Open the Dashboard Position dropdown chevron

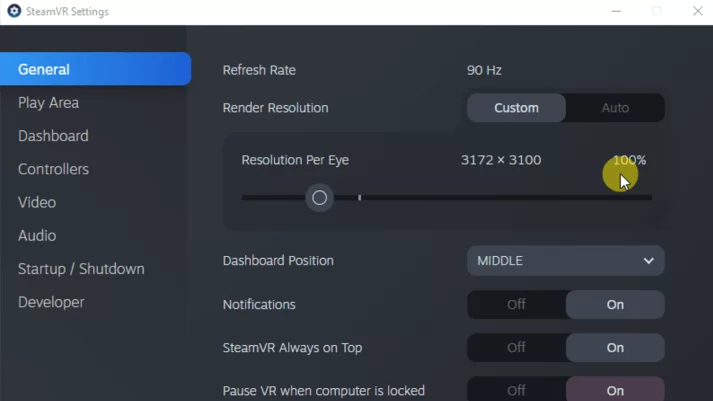(x=648, y=261)
